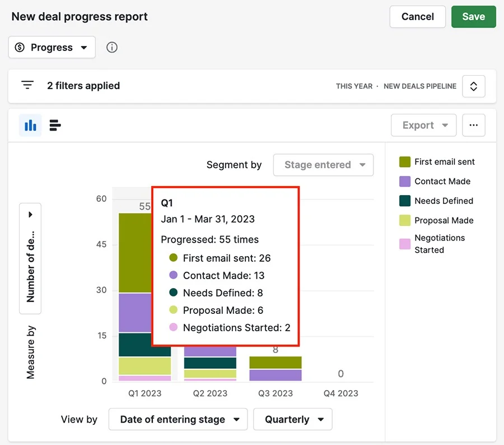Open the filters icon panel
The image size is (504, 445).
tap(27, 85)
